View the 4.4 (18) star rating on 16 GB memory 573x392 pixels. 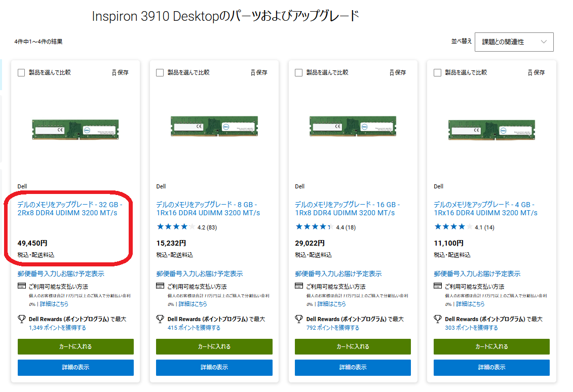pyautogui.click(x=325, y=227)
